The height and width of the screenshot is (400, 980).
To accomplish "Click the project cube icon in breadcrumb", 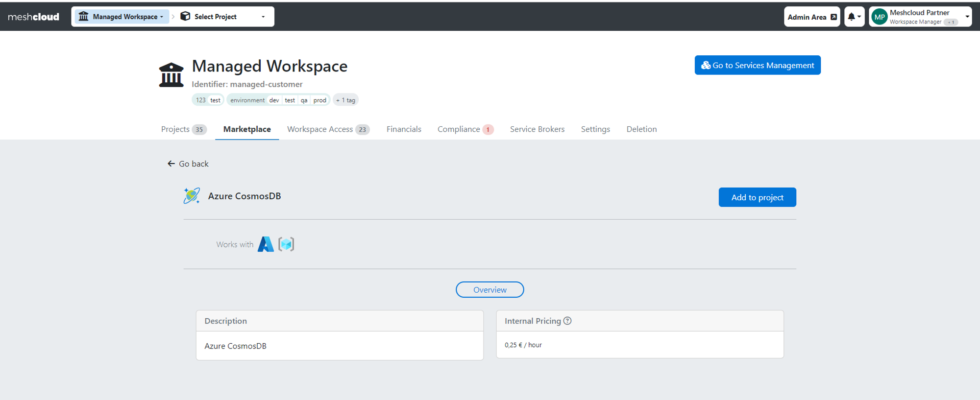I will tap(185, 16).
